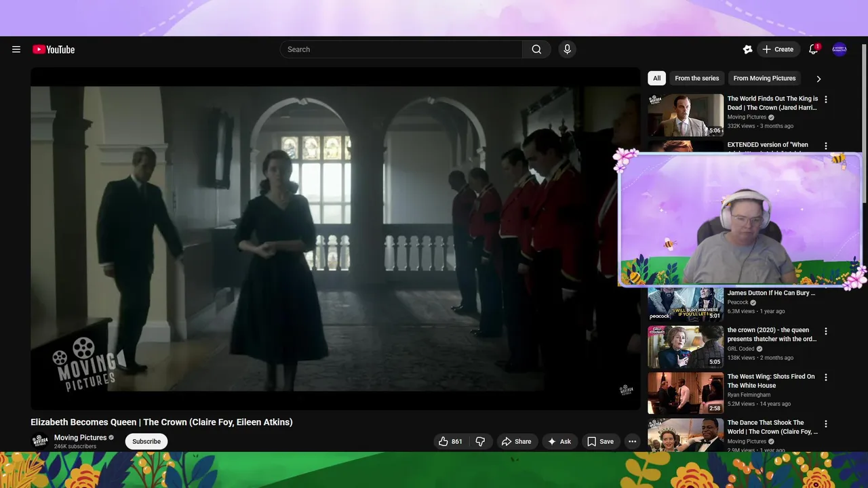Open The World Finds Out thumbnail
The image size is (868, 488).
686,115
